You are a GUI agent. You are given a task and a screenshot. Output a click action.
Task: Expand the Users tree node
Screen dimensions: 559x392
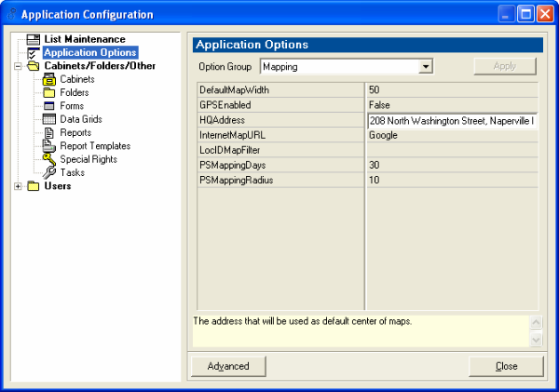[x=18, y=186]
